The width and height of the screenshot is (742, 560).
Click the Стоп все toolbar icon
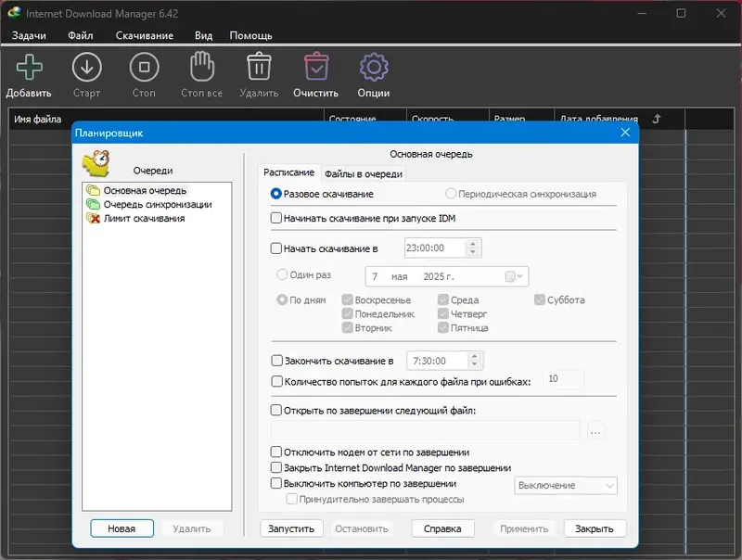click(x=201, y=68)
